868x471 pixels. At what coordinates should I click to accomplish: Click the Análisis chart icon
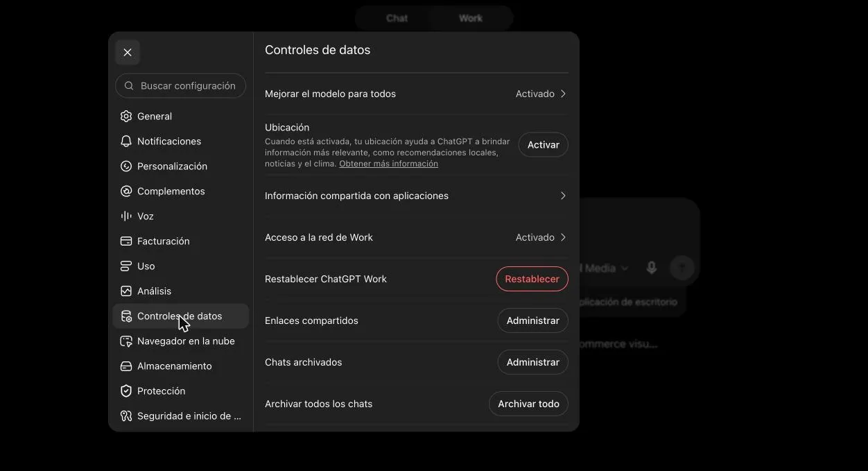(126, 291)
